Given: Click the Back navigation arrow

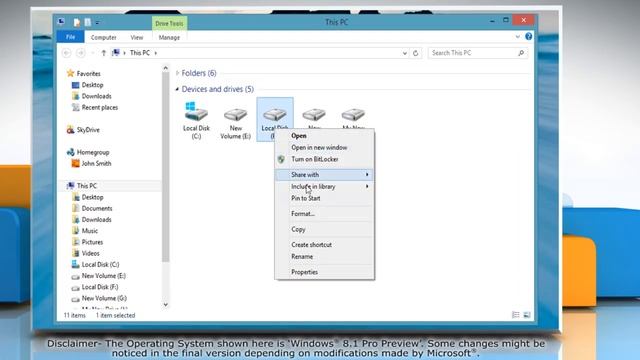Looking at the screenshot, I should 67,53.
